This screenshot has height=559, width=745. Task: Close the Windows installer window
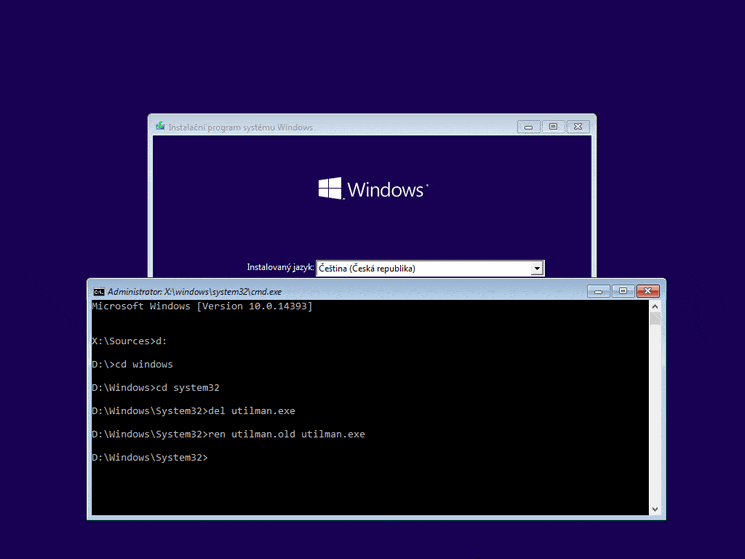coord(578,127)
